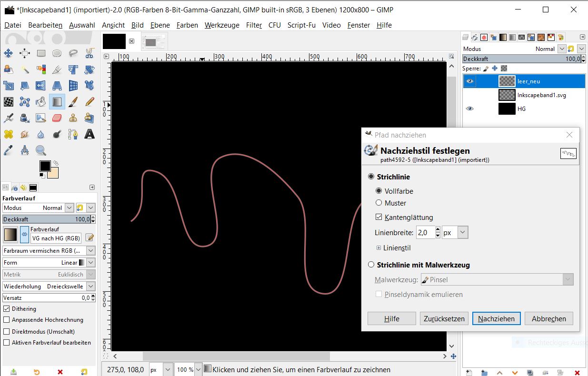Open the px unit dropdown for Linienbreite

click(455, 233)
